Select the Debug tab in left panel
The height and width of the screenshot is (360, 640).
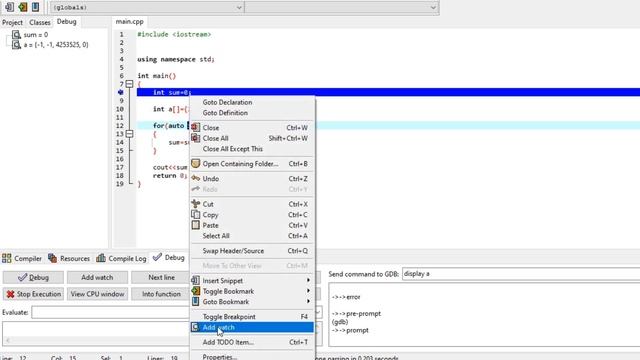click(x=67, y=22)
